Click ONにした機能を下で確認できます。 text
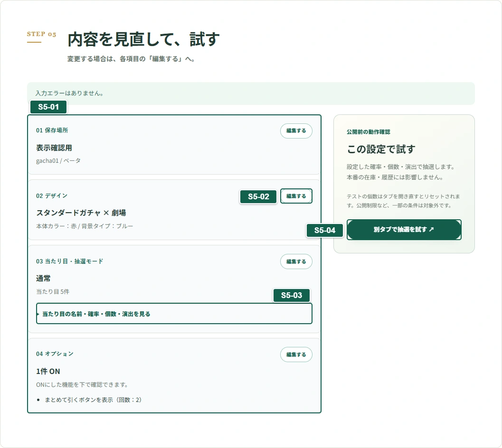The image size is (502, 448). (82, 384)
